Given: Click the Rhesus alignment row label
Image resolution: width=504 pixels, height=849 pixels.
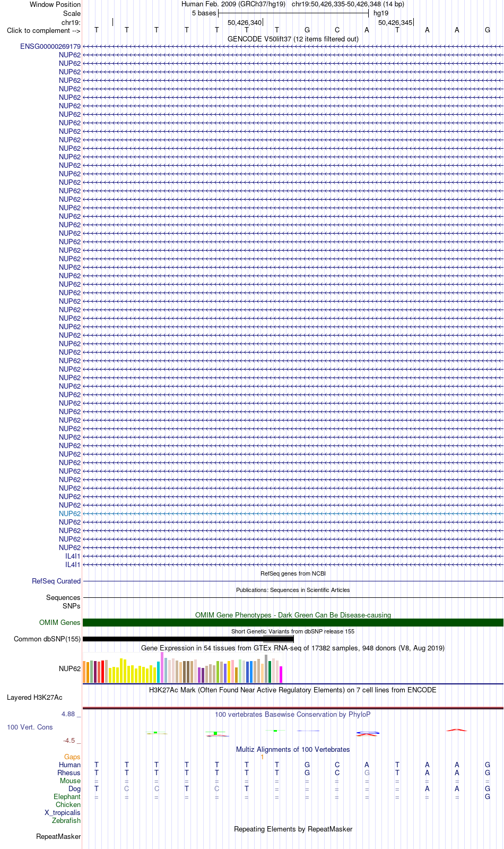Looking at the screenshot, I should coord(69,773).
